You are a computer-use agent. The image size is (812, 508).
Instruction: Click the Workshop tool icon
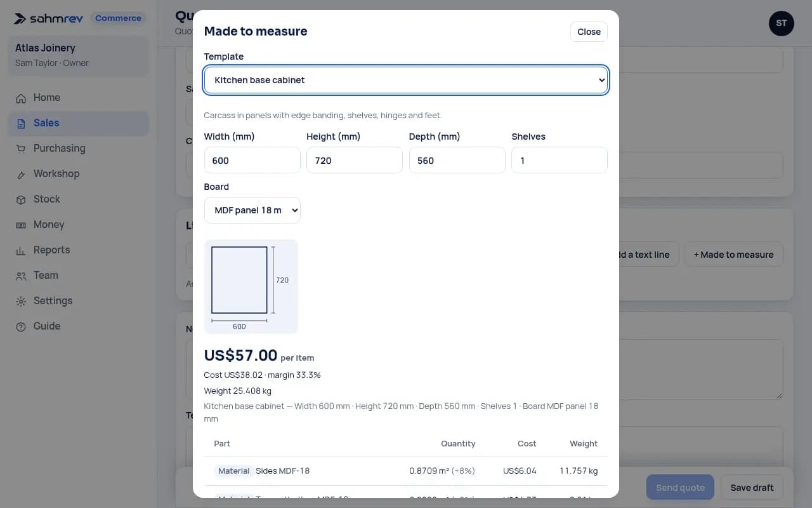(21, 174)
